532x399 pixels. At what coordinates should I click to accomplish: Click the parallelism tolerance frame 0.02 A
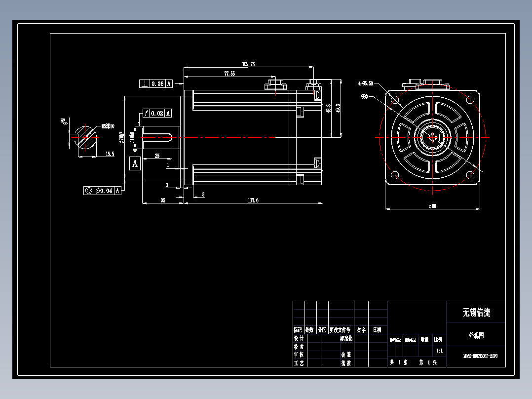pos(158,114)
